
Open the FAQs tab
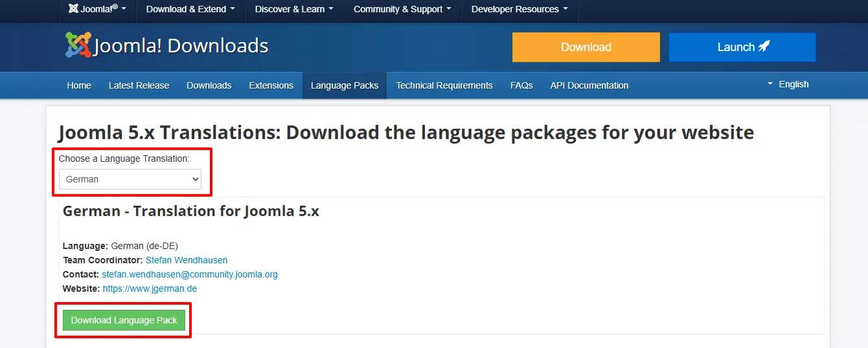tap(521, 85)
